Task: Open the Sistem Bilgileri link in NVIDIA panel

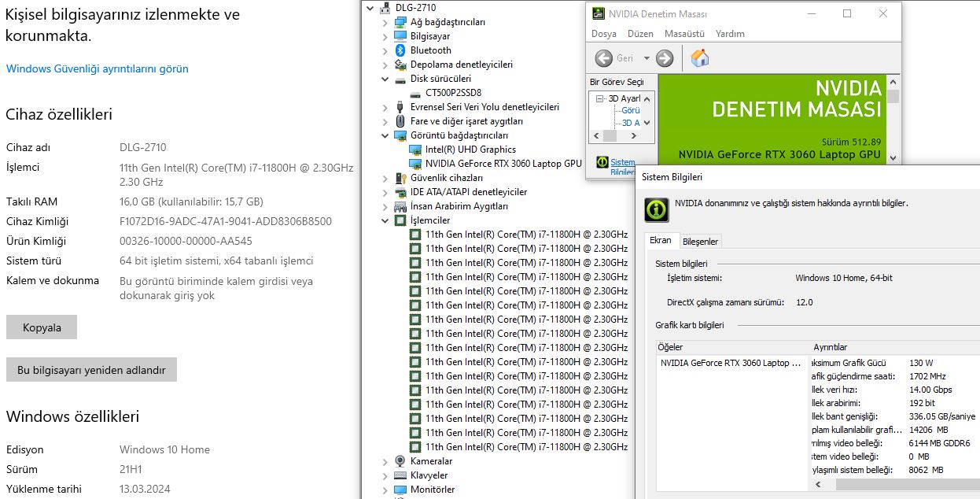Action: (x=623, y=167)
